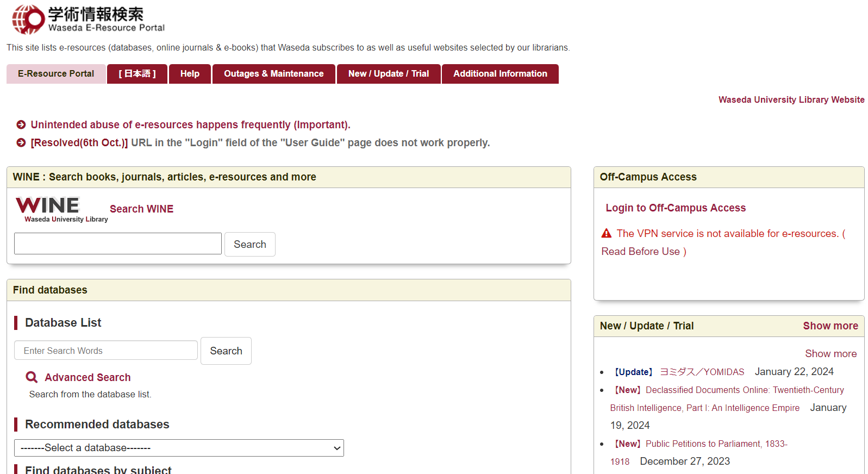Open the New / Update / Trial tab
The width and height of the screenshot is (868, 474).
389,74
